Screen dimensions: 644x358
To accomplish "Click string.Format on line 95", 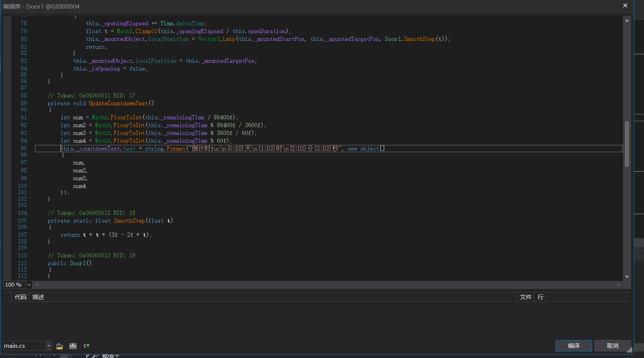I will click(165, 149).
